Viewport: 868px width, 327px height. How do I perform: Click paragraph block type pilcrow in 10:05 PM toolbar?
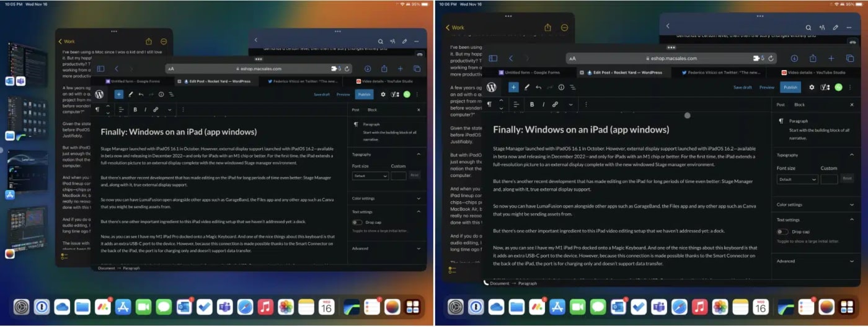tap(97, 110)
